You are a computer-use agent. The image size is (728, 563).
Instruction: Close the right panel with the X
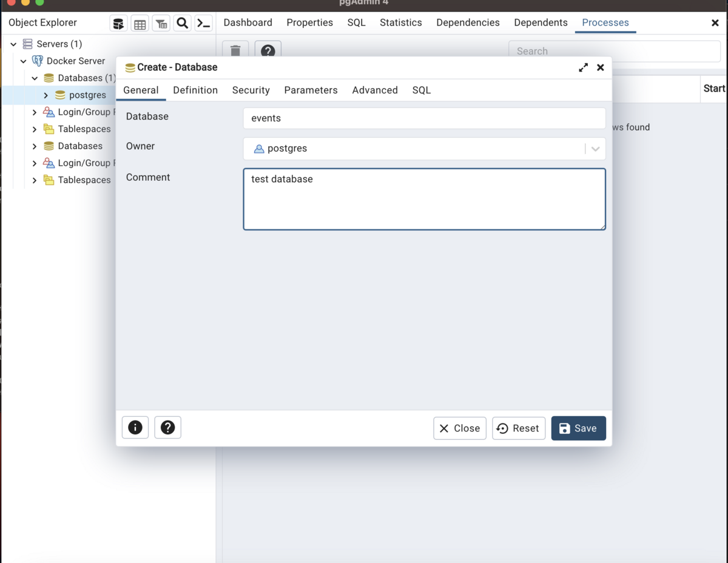pos(715,23)
